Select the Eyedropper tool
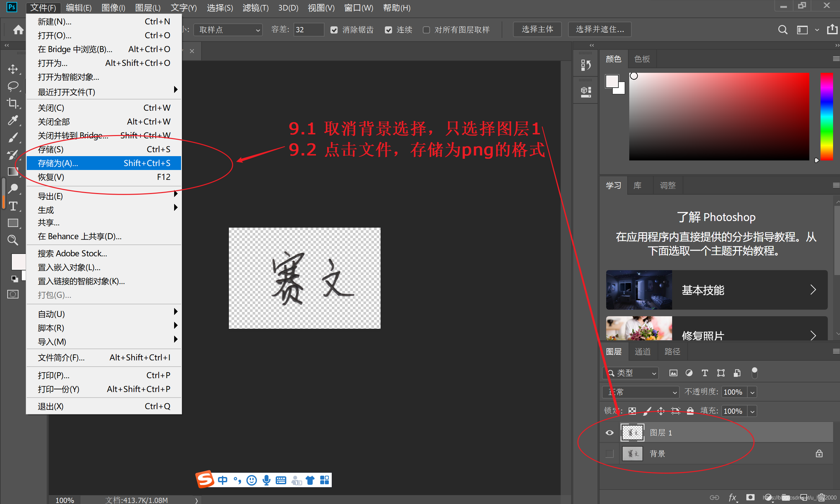The image size is (840, 504). [x=13, y=120]
